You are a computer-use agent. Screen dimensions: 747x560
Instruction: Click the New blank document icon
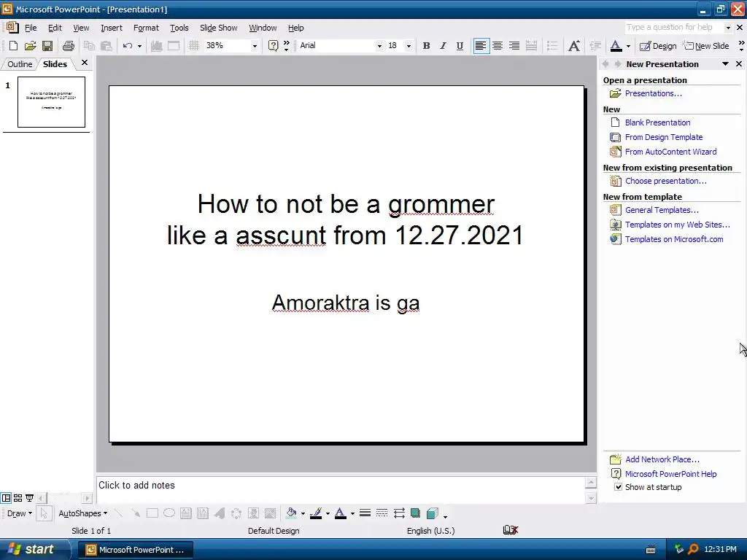[13, 46]
